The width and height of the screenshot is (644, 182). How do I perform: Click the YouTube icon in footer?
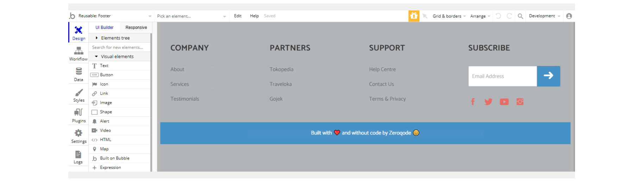coord(504,102)
